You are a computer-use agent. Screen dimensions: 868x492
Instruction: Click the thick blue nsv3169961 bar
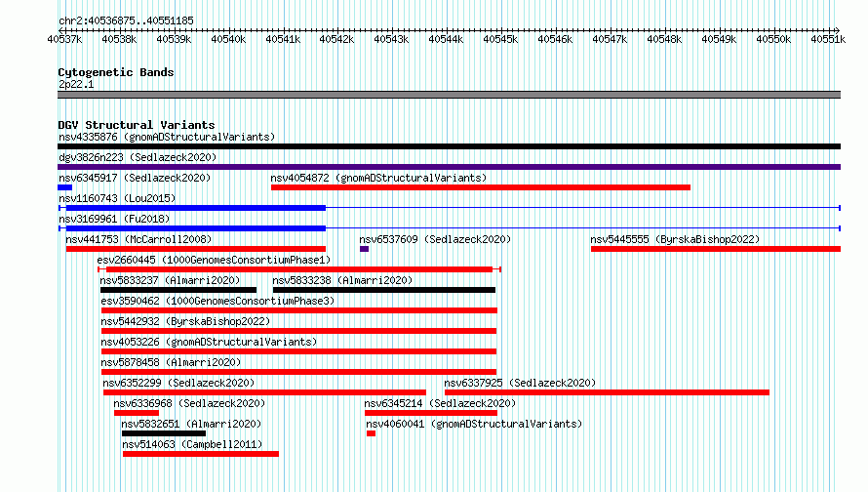[196, 228]
